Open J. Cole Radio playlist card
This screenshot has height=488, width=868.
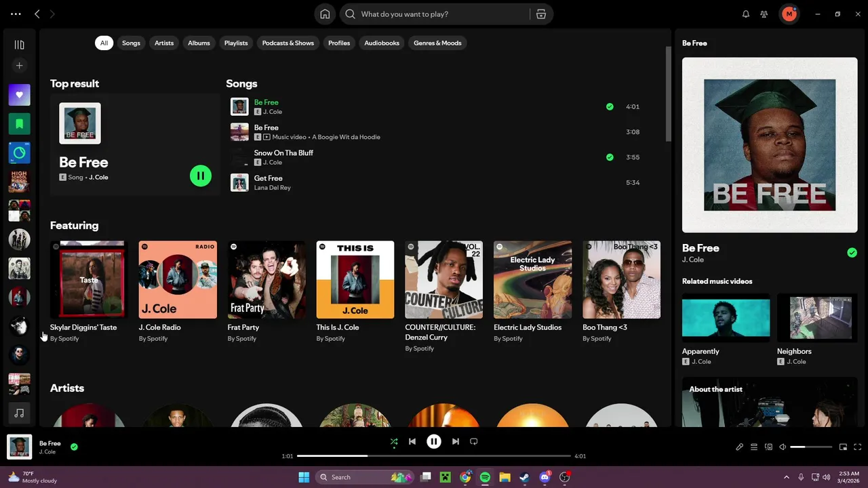[178, 291]
